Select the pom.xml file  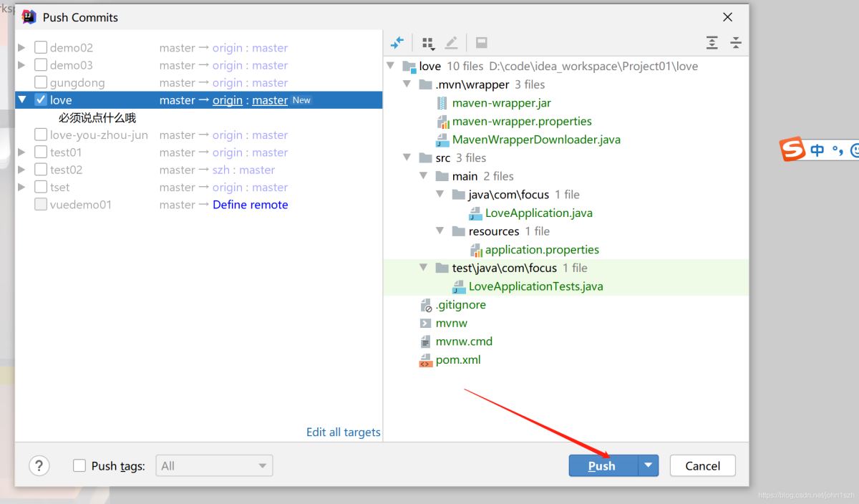click(457, 360)
